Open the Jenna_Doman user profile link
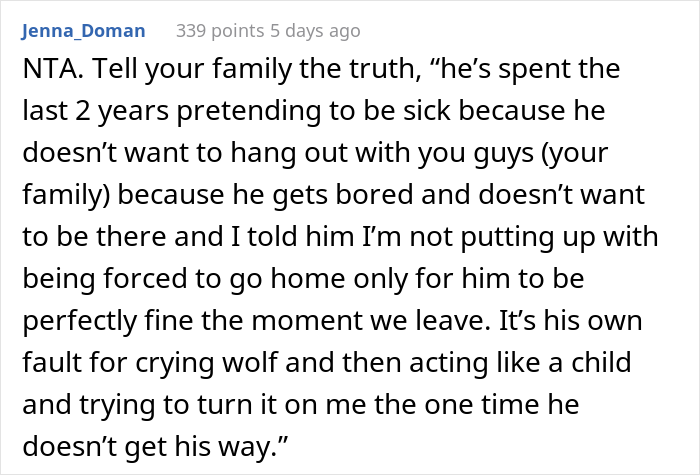The image size is (700, 475). click(x=83, y=31)
